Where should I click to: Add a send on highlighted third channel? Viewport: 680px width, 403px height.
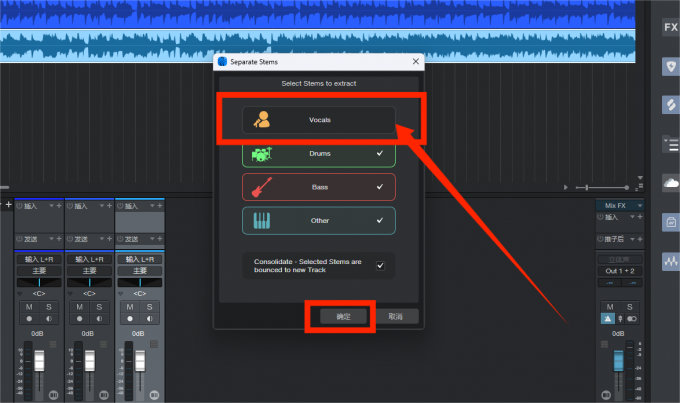click(x=160, y=239)
